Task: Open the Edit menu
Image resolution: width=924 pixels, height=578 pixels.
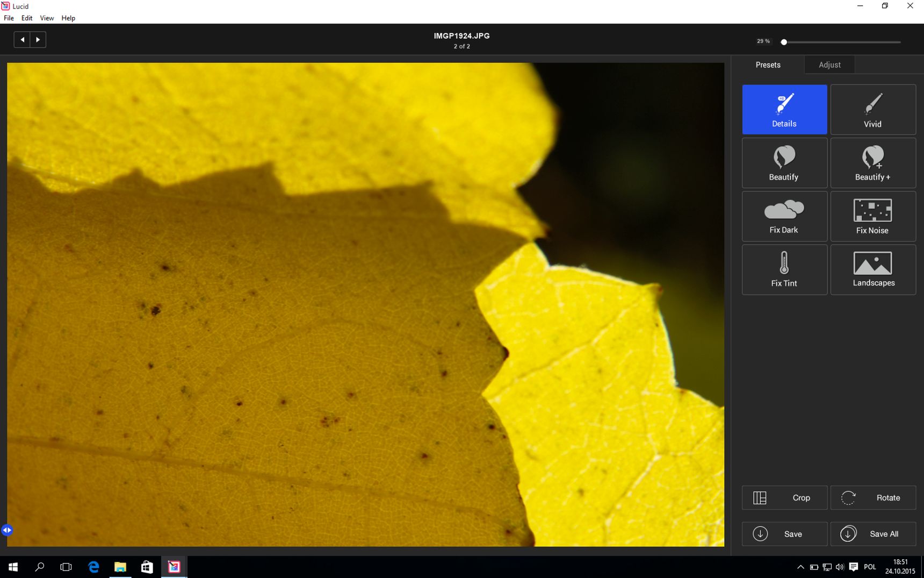Action: (x=27, y=18)
